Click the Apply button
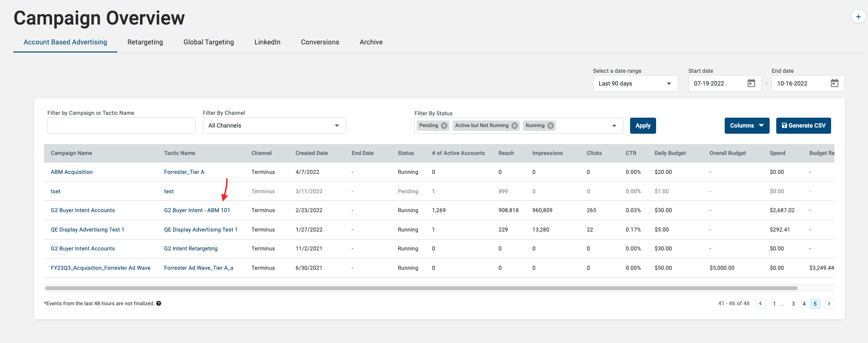868x343 pixels. (x=643, y=126)
